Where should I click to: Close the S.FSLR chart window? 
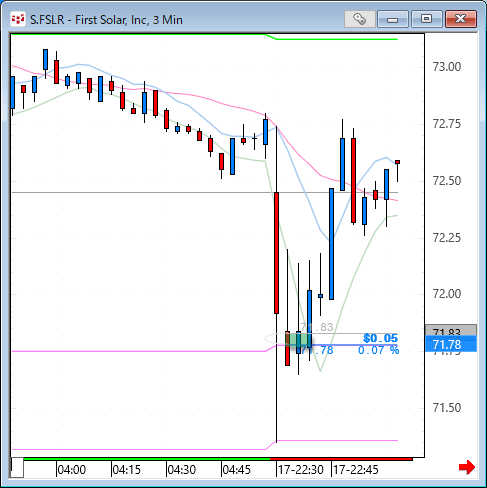(461, 19)
